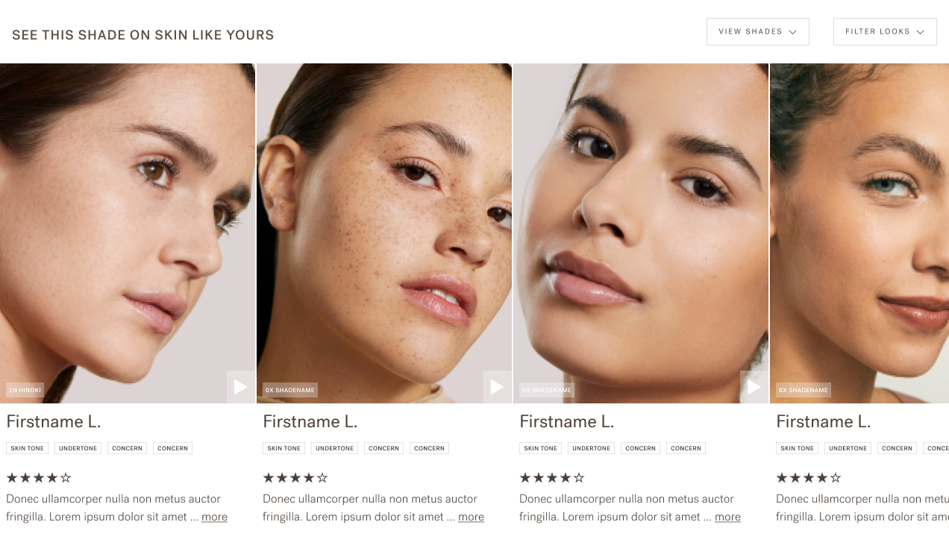This screenshot has width=949, height=560.
Task: Open the Filter Looks dropdown
Action: 885,32
